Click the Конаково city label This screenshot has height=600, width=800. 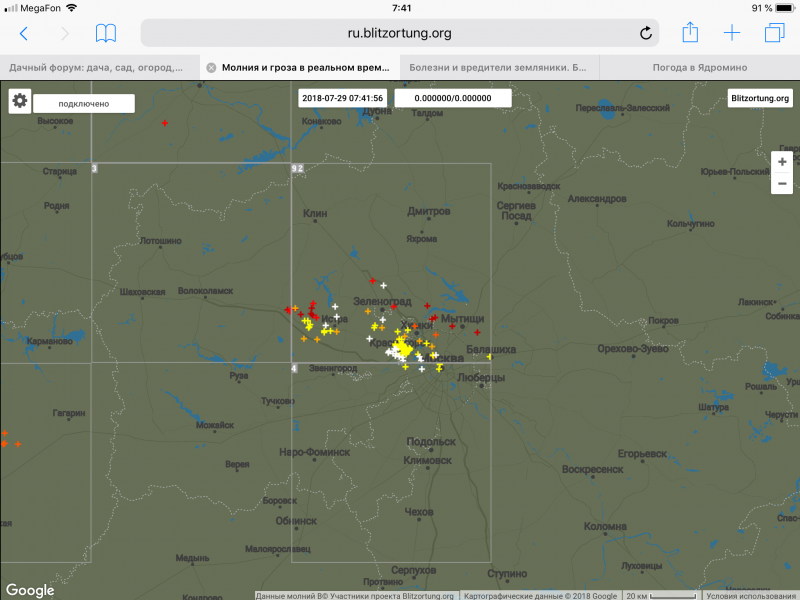tap(321, 121)
